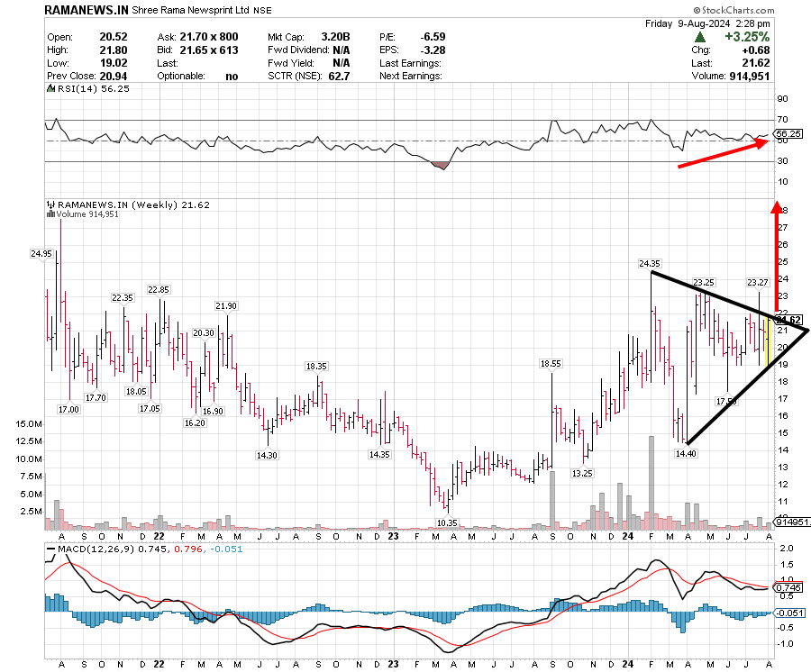This screenshot has height=672, width=811.
Task: Click the Next Earnings label
Action: [411, 76]
